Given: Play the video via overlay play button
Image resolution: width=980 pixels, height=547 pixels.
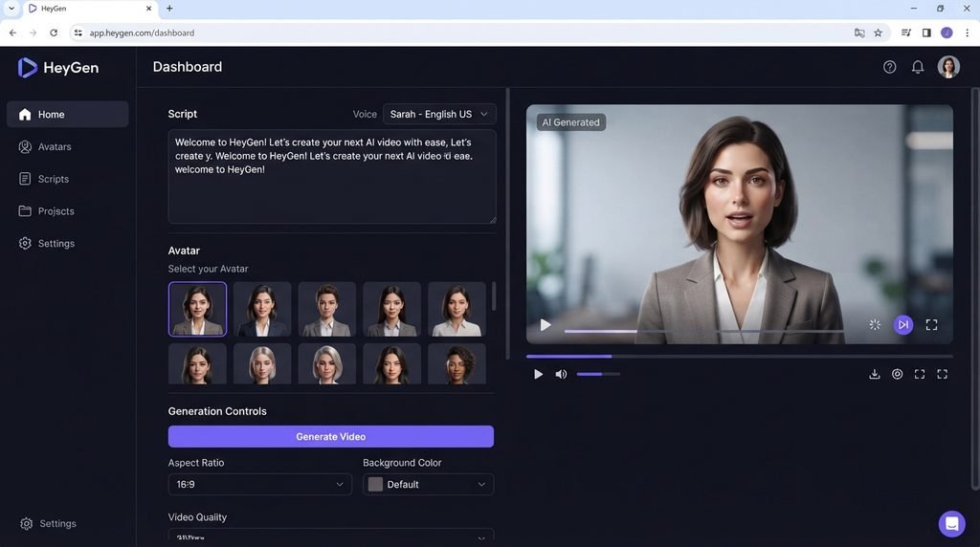Looking at the screenshot, I should [545, 325].
